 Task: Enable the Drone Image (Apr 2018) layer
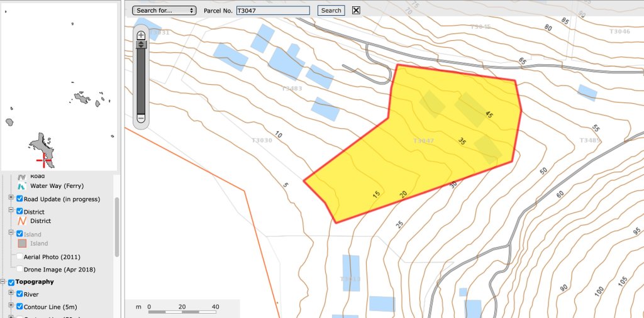19,269
